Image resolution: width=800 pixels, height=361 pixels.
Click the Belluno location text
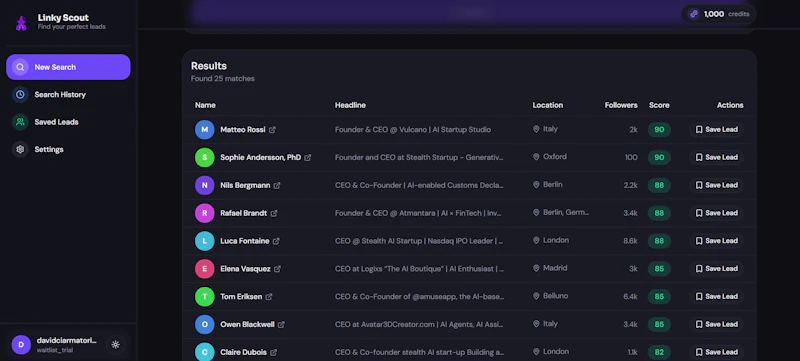(555, 296)
